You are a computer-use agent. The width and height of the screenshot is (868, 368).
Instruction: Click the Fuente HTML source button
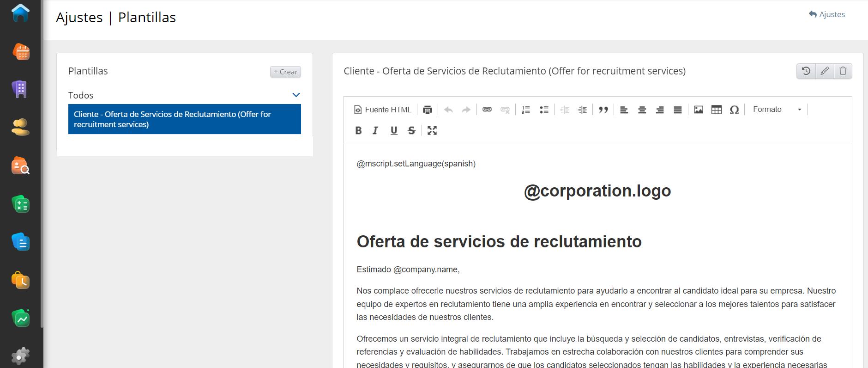(382, 110)
